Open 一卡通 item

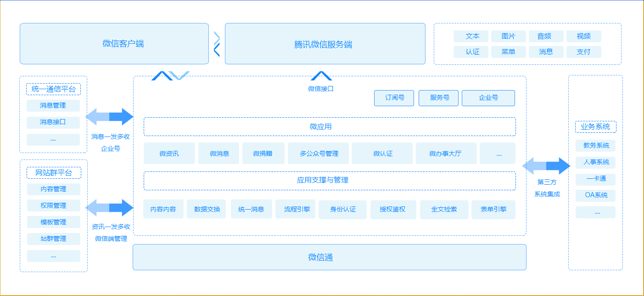[596, 179]
